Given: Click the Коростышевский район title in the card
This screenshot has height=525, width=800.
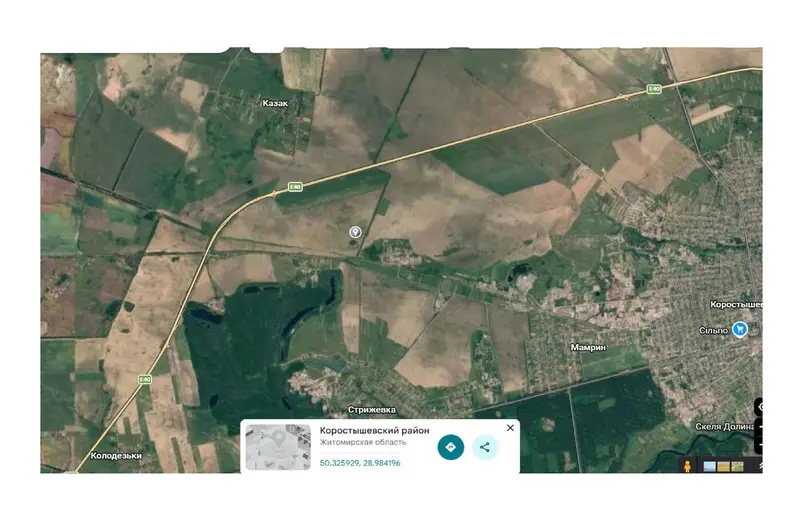Looking at the screenshot, I should [374, 430].
